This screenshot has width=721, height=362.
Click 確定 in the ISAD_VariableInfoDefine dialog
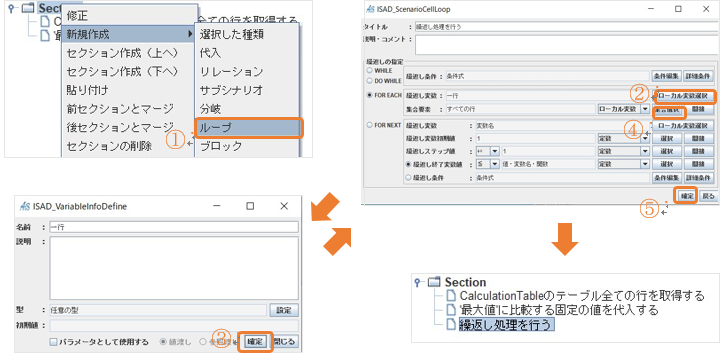(x=255, y=342)
